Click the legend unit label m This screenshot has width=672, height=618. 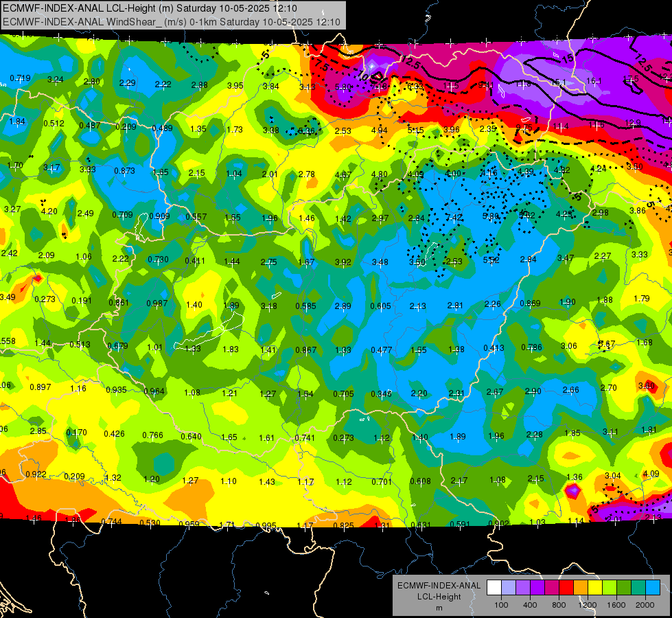coord(439,608)
